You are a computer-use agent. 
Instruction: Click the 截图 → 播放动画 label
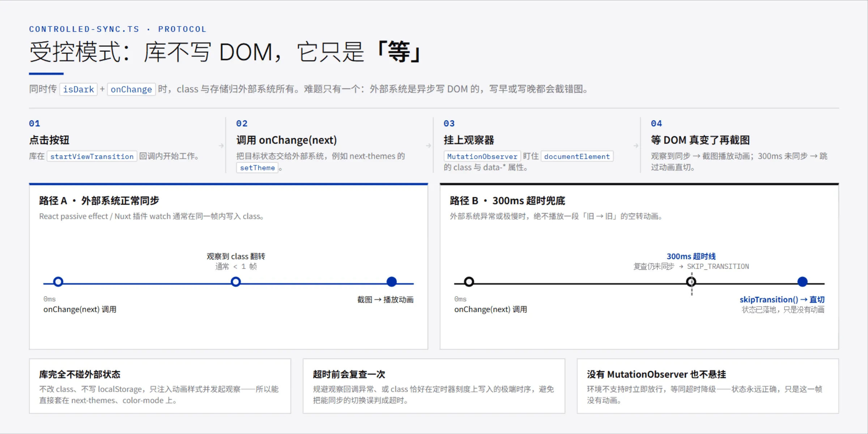click(385, 299)
